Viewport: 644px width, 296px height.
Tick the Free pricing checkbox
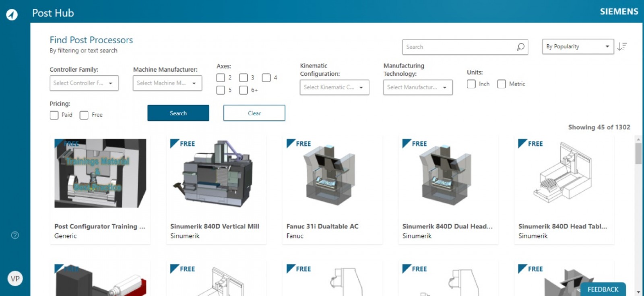click(84, 115)
